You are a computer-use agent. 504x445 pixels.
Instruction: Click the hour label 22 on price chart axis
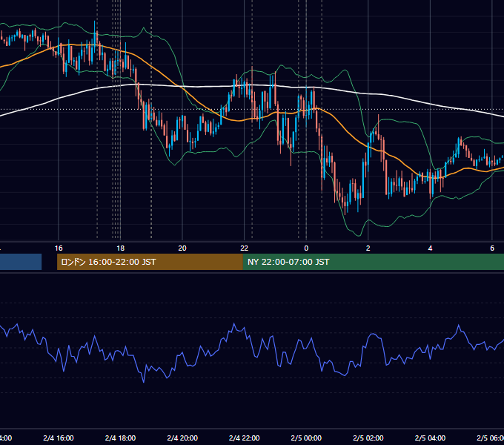245,248
